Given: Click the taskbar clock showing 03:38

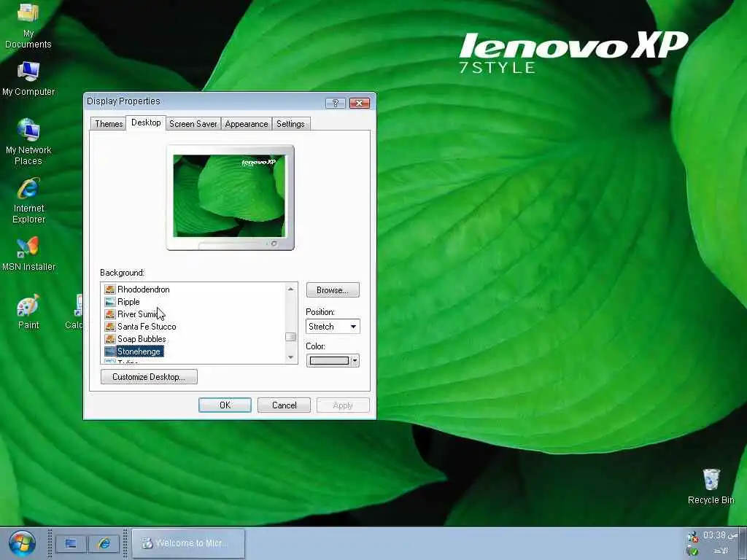Looking at the screenshot, I should (720, 535).
